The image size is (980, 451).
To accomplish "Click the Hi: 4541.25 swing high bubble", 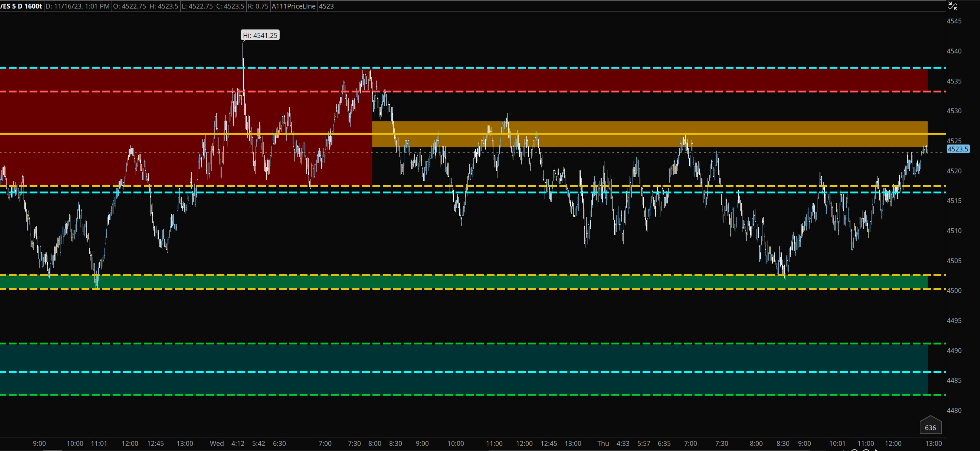I will 260,35.
